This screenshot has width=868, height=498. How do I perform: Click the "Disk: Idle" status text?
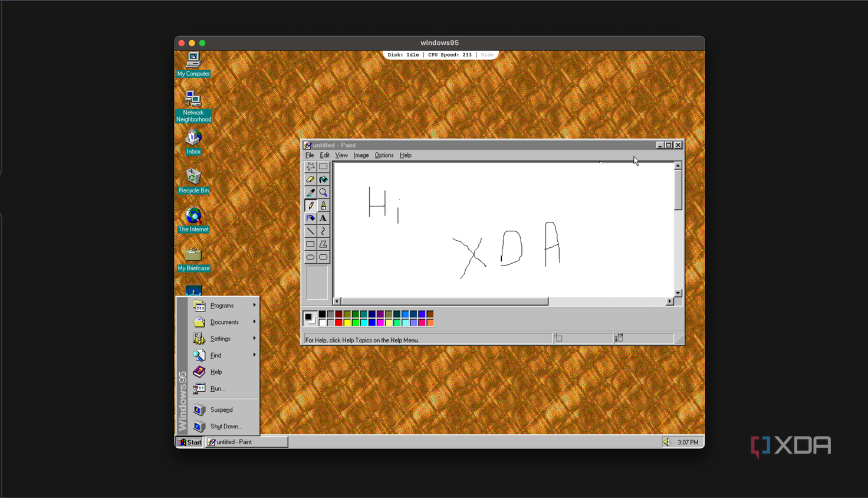pos(403,55)
